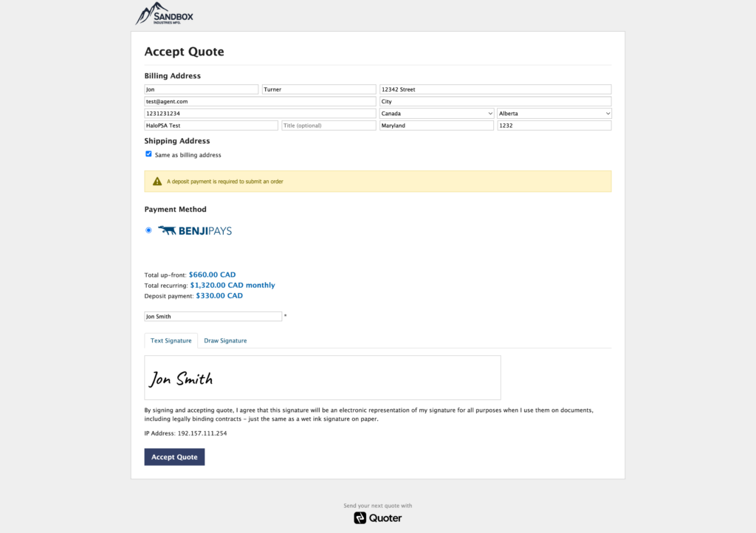Screen dimensions: 756x533
Task: Open the Quoter logo in the footer
Action: point(377,518)
